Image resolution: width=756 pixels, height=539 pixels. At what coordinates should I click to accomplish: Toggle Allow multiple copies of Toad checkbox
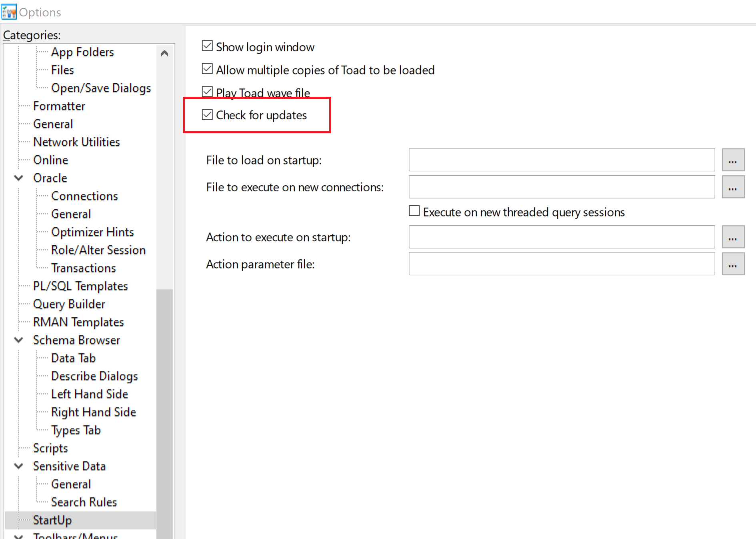[x=207, y=69]
